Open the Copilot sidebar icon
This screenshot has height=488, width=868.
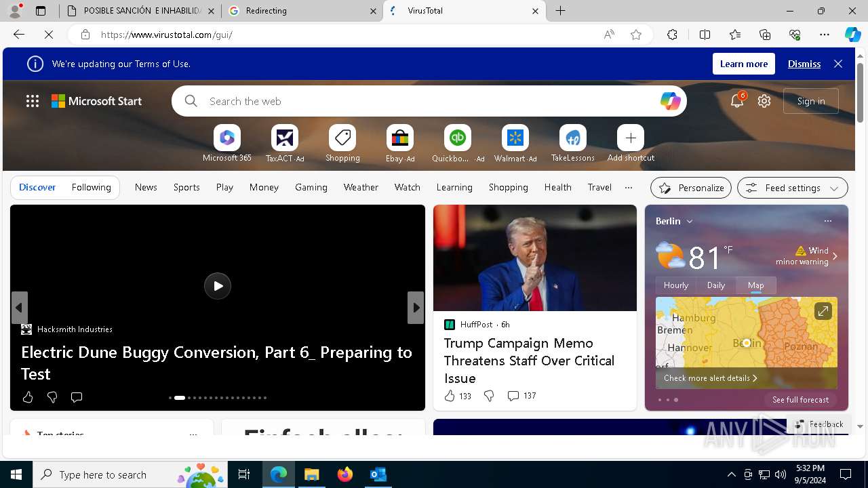click(x=852, y=35)
